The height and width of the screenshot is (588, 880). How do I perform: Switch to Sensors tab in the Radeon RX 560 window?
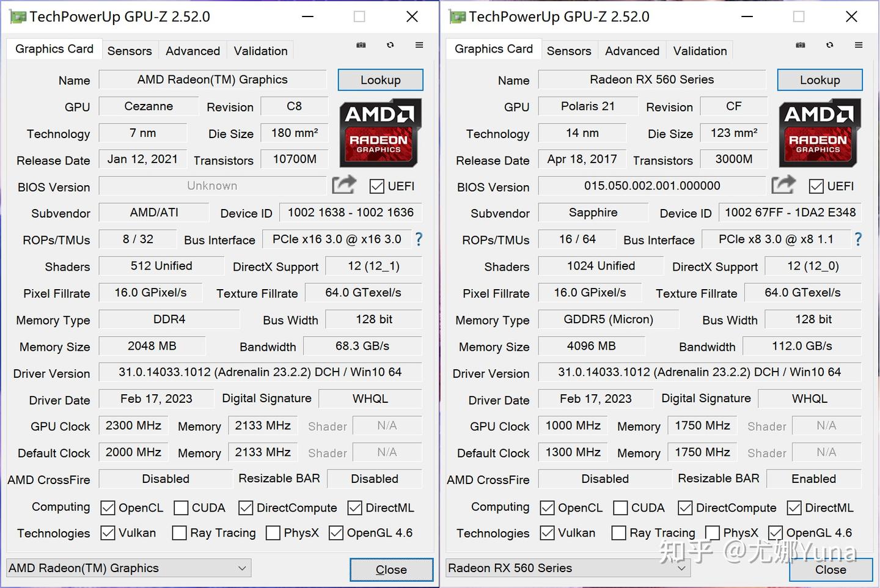(x=569, y=51)
